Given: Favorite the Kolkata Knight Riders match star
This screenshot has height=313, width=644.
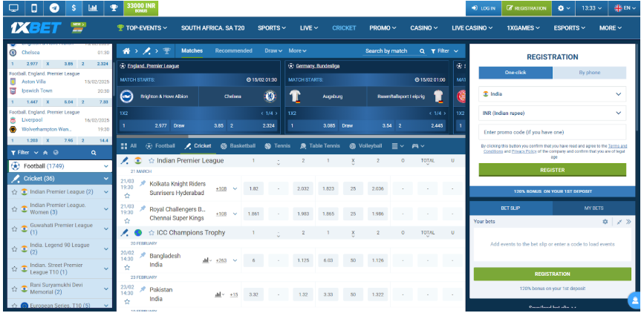Looking at the screenshot, I should pos(127,196).
